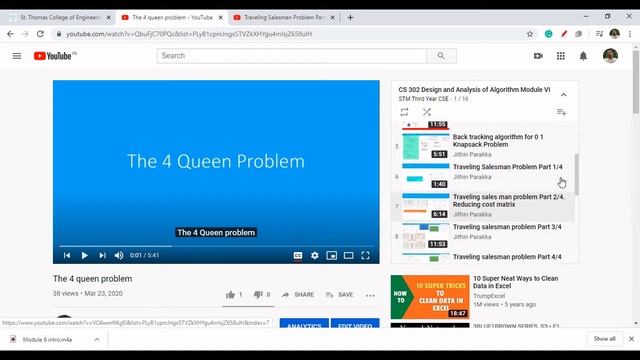Open the browser media control icon
640x360 pixels.
pyautogui.click(x=599, y=34)
